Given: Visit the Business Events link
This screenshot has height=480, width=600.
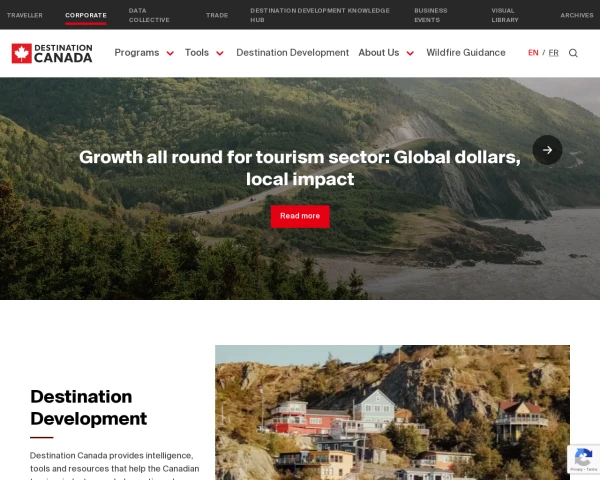Looking at the screenshot, I should pos(430,15).
